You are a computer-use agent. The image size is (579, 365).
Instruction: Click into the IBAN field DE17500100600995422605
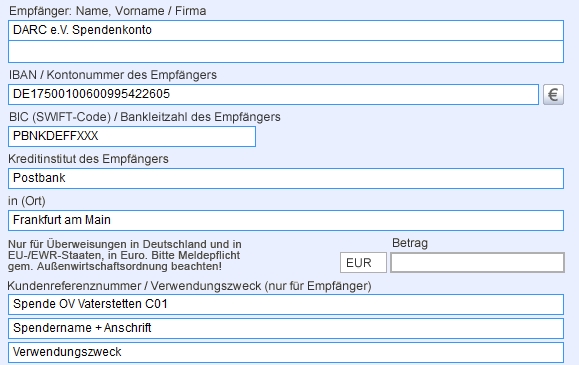click(x=273, y=94)
